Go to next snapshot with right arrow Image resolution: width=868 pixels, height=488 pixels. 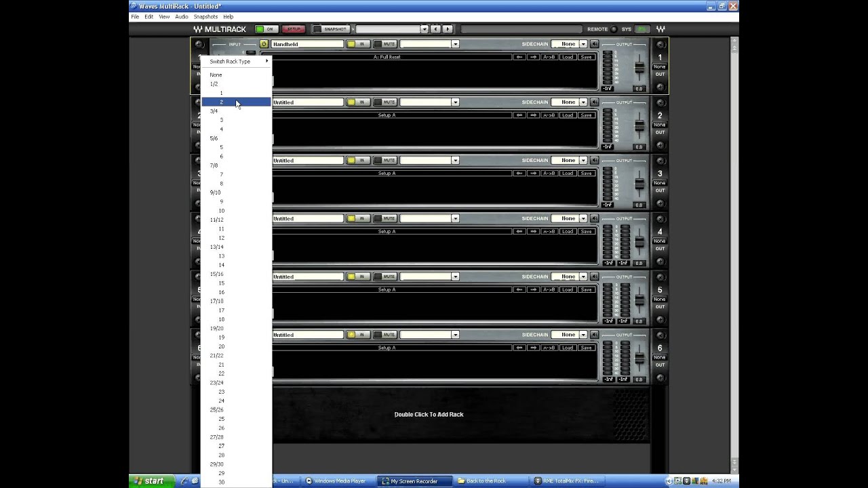(448, 29)
